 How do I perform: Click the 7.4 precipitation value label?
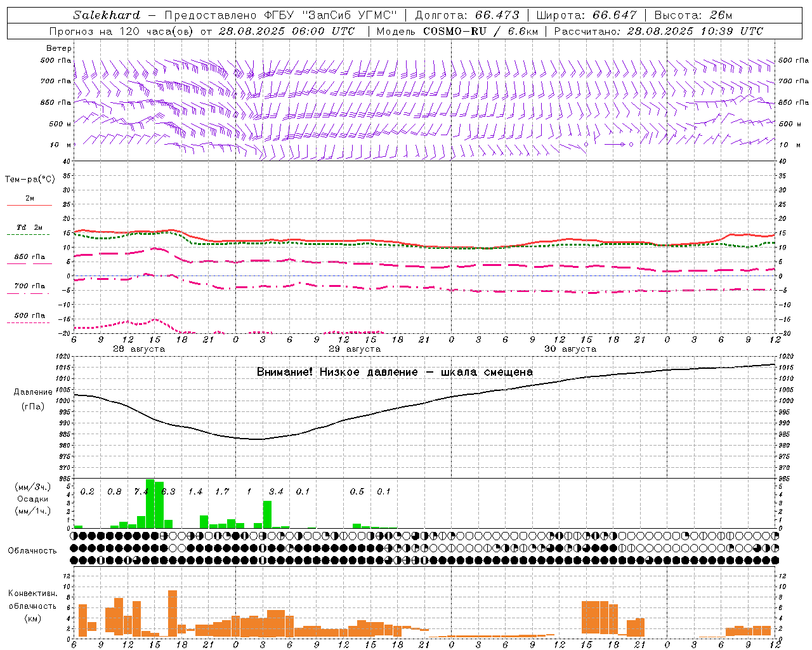point(141,491)
